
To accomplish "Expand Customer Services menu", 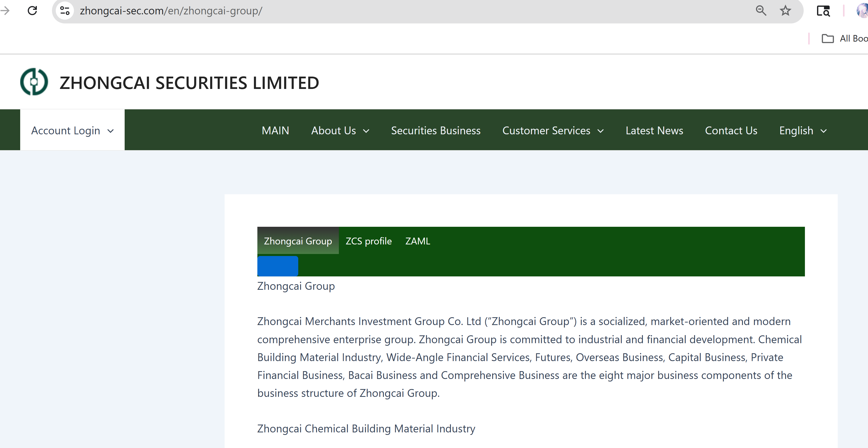I will coord(553,131).
